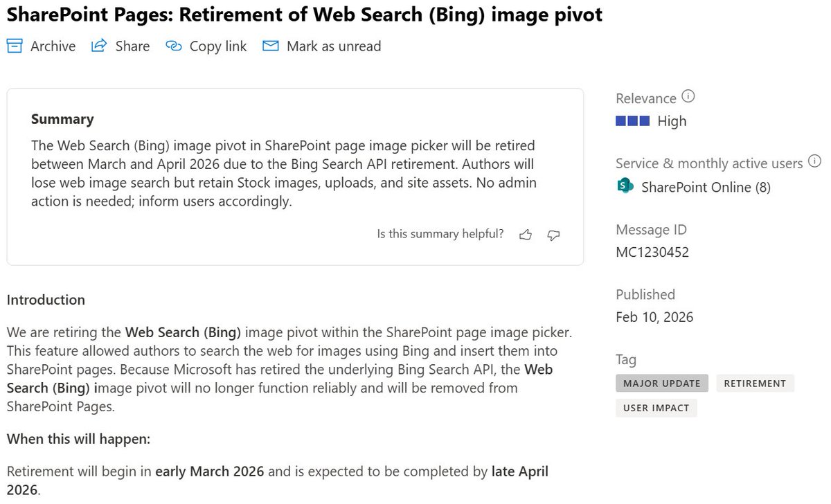Click the SharePoint Online (8) service text
The width and height of the screenshot is (831, 504).
pos(706,187)
